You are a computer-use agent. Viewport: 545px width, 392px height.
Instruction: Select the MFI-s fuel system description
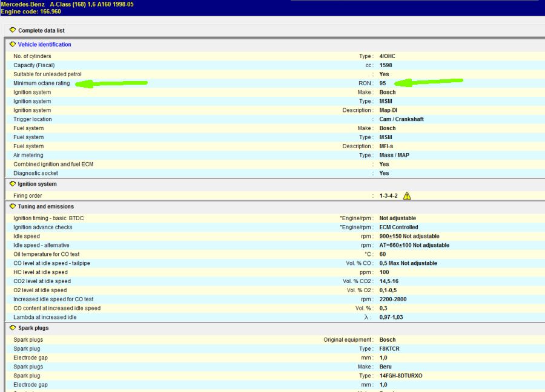point(386,146)
